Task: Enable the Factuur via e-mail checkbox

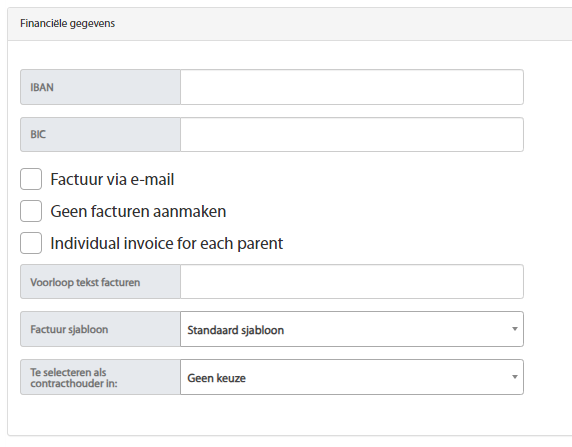Action: point(31,179)
